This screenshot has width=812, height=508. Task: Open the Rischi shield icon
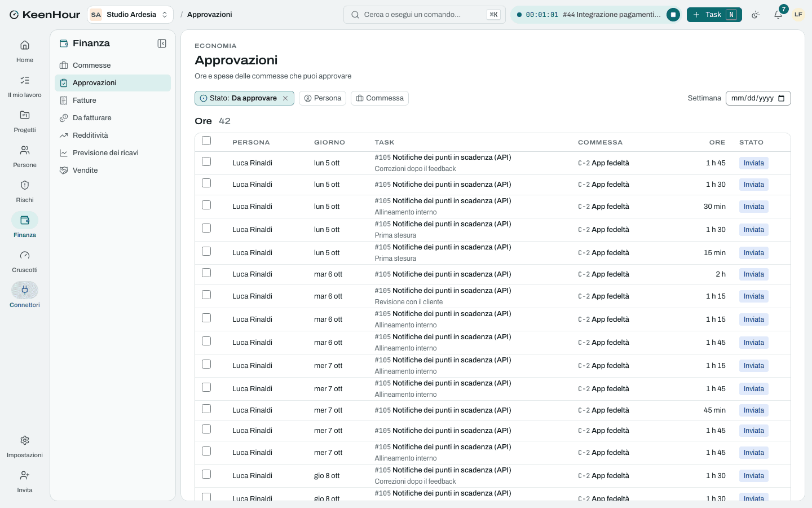tap(25, 185)
